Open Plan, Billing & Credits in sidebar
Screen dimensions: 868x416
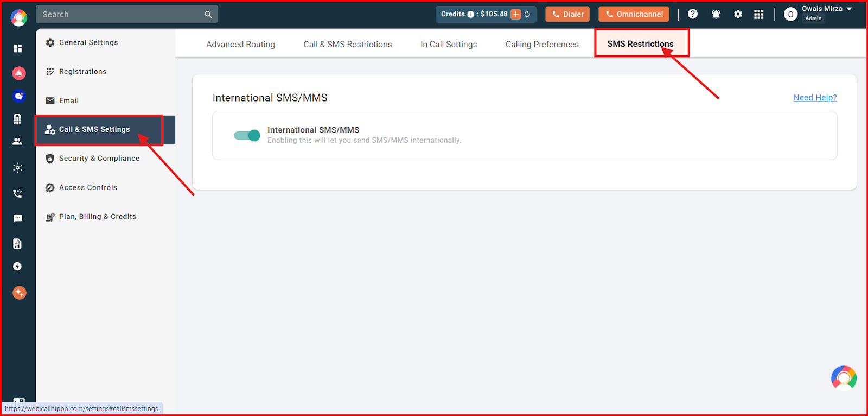[x=105, y=216]
